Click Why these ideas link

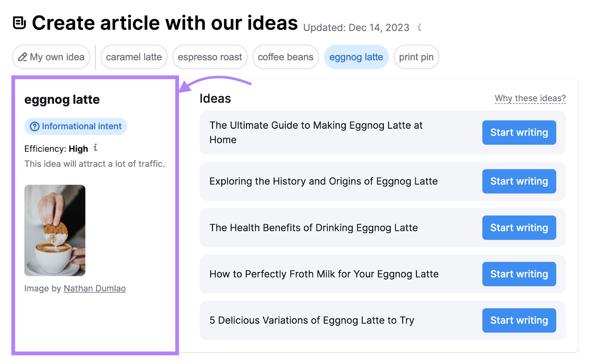click(x=530, y=98)
